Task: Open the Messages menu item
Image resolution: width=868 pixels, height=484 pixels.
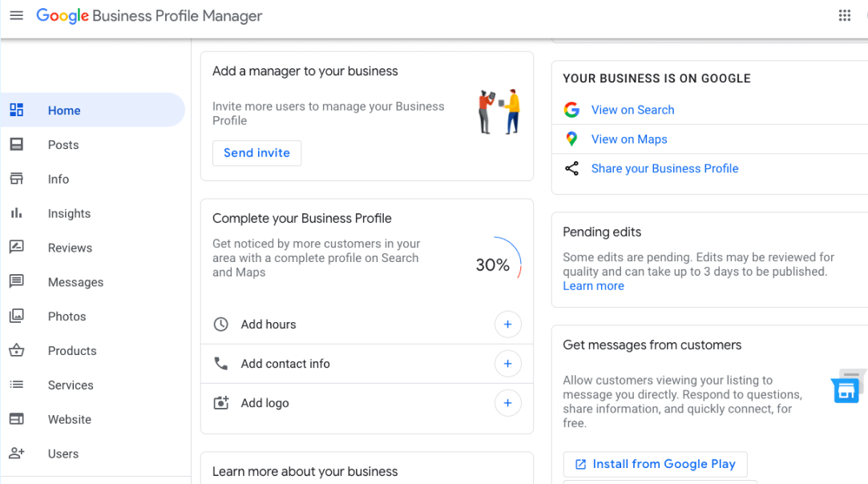Action: (75, 282)
